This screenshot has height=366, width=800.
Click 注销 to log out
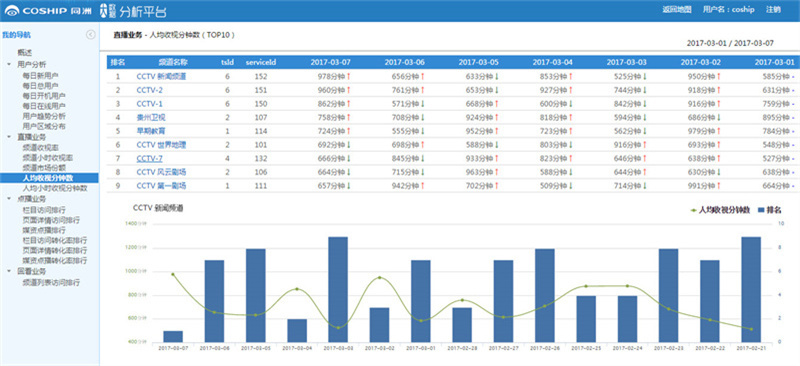pos(773,10)
